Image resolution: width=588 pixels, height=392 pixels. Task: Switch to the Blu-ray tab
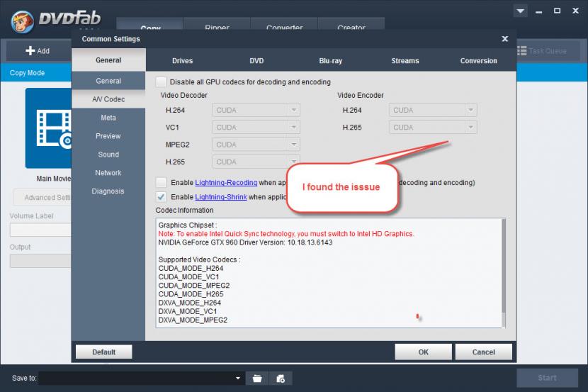(330, 60)
